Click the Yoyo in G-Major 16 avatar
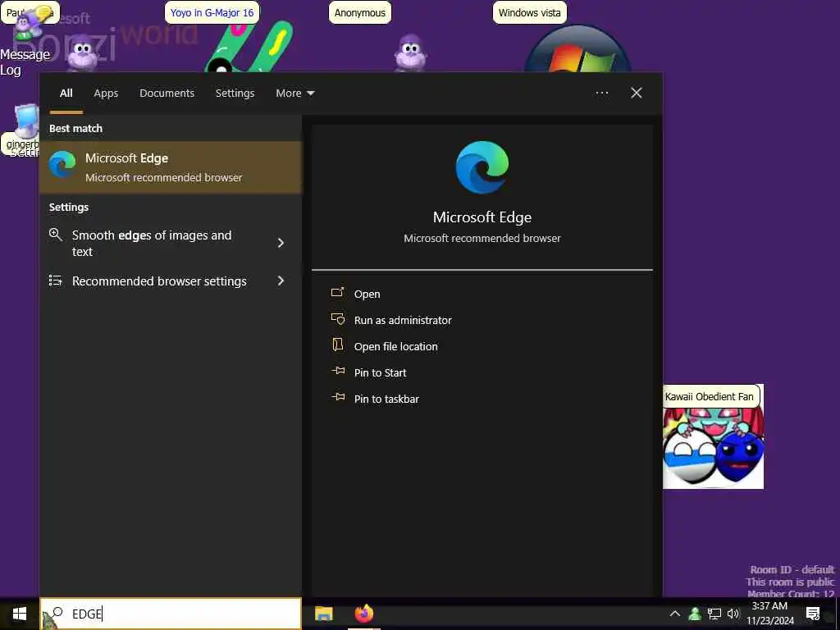 [x=249, y=47]
